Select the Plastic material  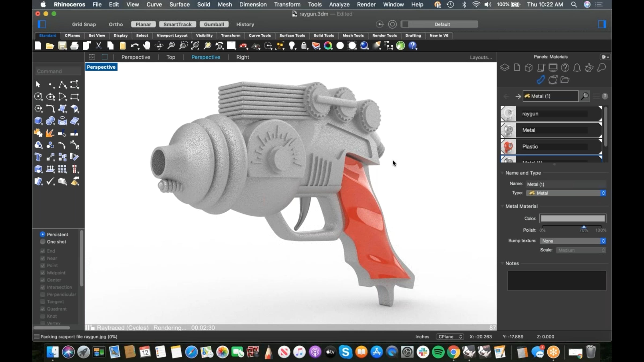(x=551, y=147)
